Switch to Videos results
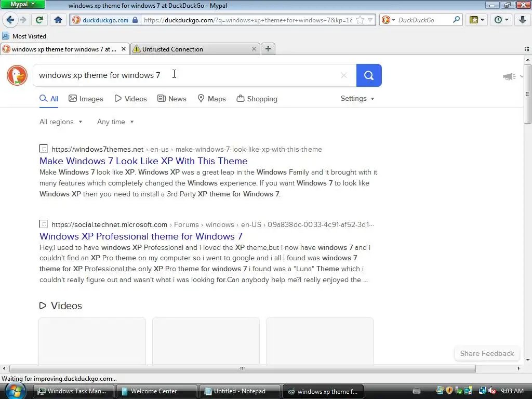The width and height of the screenshot is (532, 399). click(x=130, y=99)
